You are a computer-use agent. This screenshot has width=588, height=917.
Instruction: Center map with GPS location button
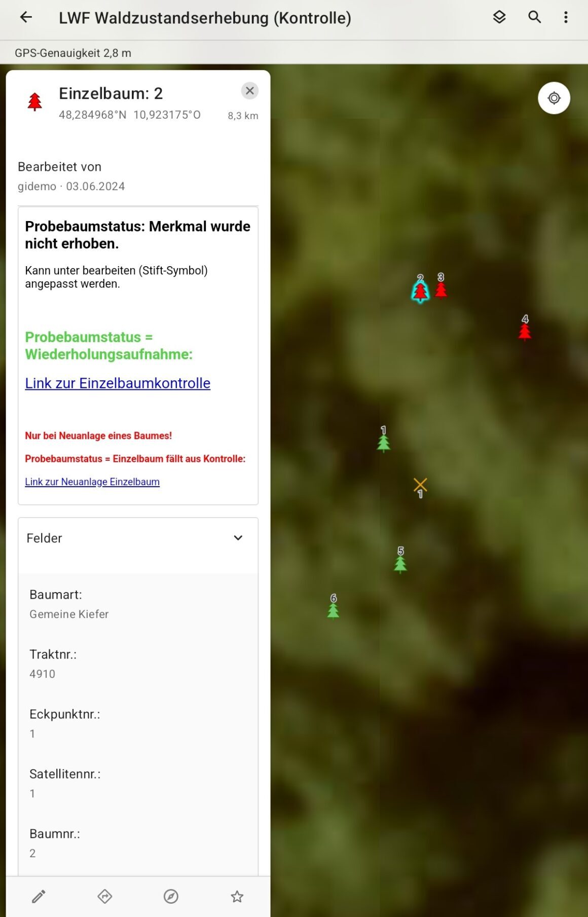tap(554, 98)
